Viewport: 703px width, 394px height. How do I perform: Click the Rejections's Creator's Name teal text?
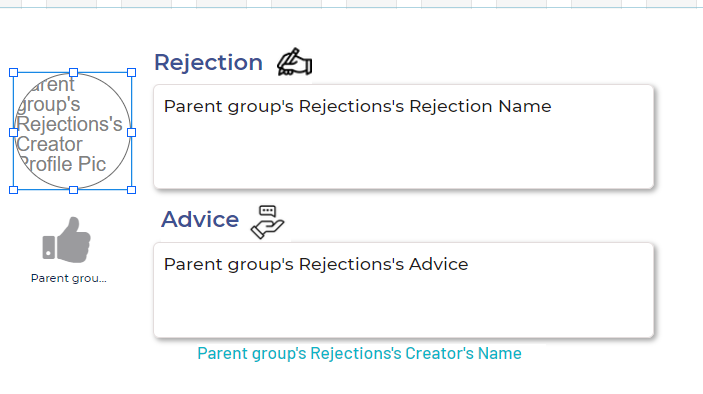pos(359,353)
